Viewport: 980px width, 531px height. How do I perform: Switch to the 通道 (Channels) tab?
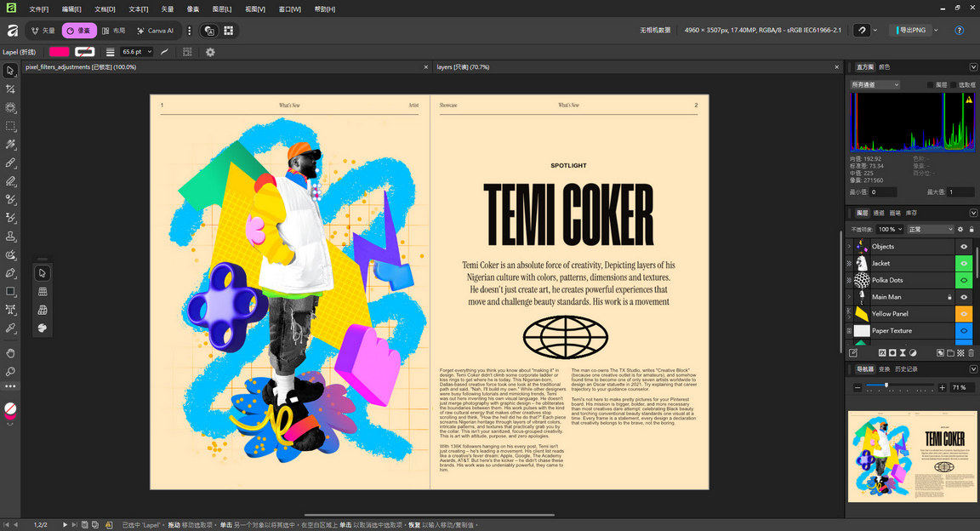coord(877,213)
